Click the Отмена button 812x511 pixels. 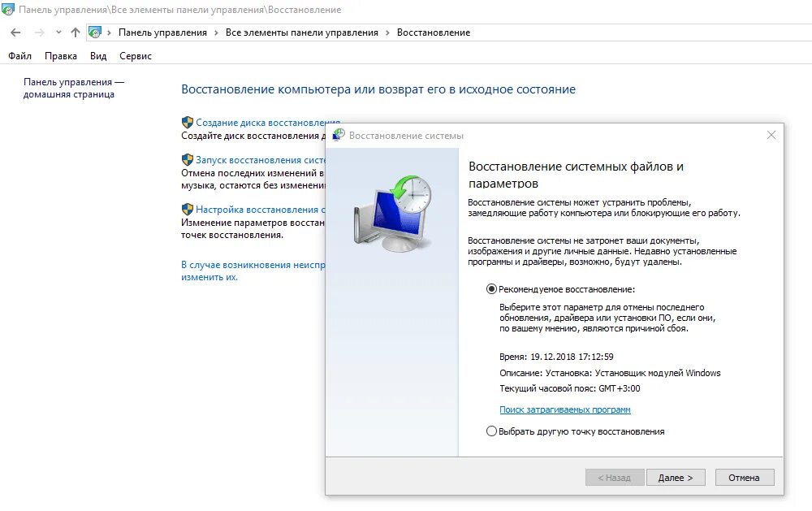pos(745,478)
